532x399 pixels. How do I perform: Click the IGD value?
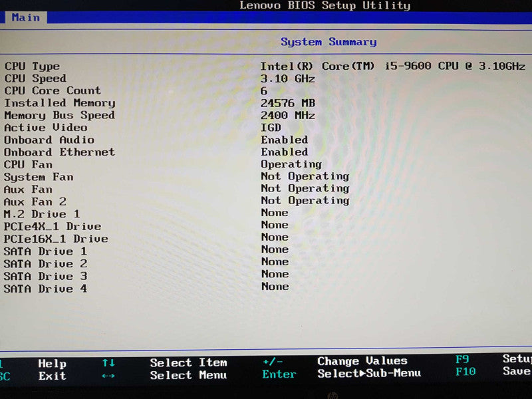pyautogui.click(x=271, y=128)
